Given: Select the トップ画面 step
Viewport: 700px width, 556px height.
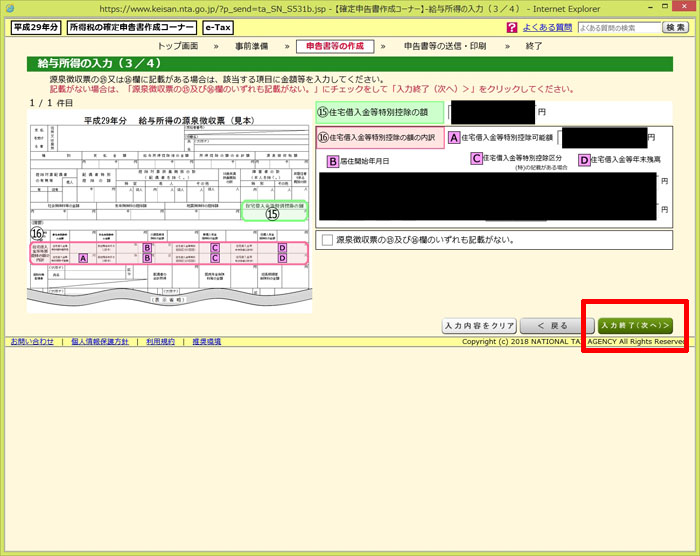Looking at the screenshot, I should (178, 46).
